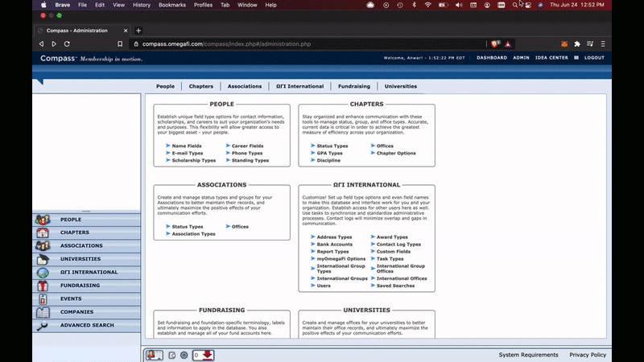This screenshot has width=644, height=362.
Task: Open the Chapters sidebar icon
Action: tap(43, 232)
